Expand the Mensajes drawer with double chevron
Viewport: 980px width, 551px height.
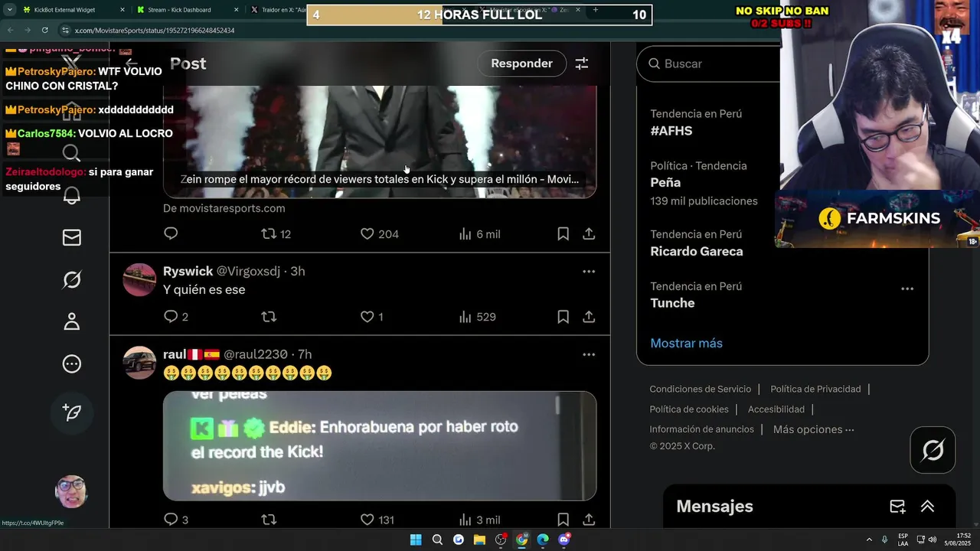pyautogui.click(x=927, y=507)
